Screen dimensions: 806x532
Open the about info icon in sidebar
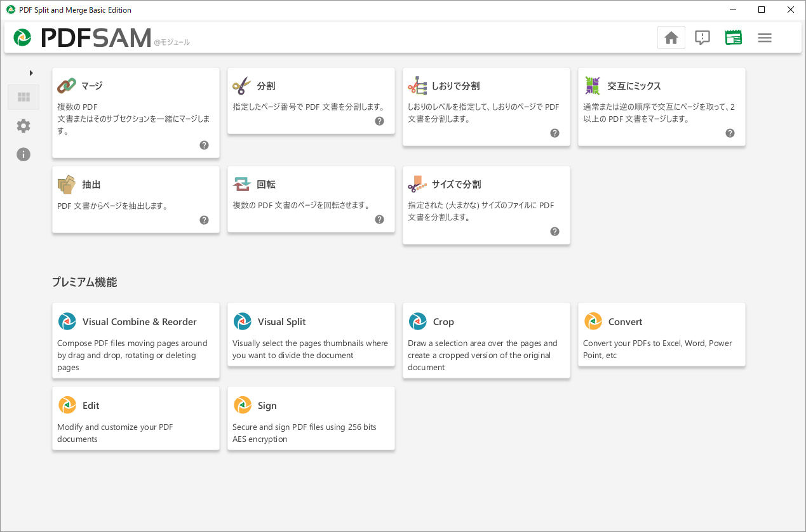click(x=24, y=154)
